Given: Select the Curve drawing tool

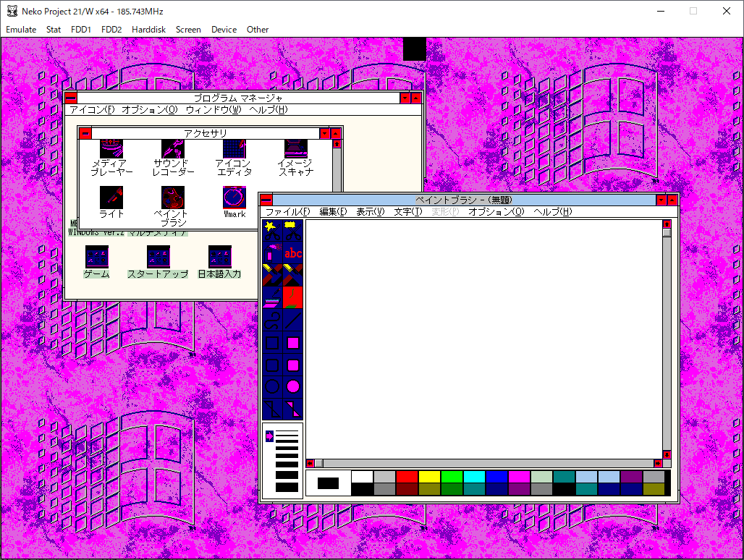Looking at the screenshot, I should [x=272, y=320].
